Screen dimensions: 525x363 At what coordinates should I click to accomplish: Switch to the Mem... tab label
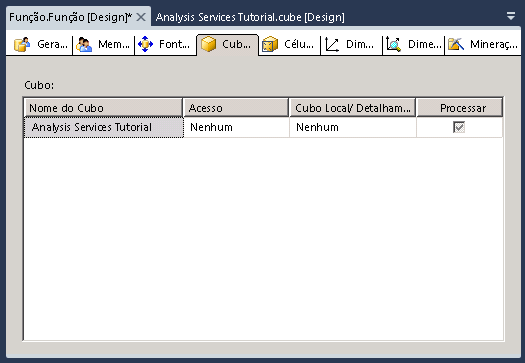click(x=114, y=44)
